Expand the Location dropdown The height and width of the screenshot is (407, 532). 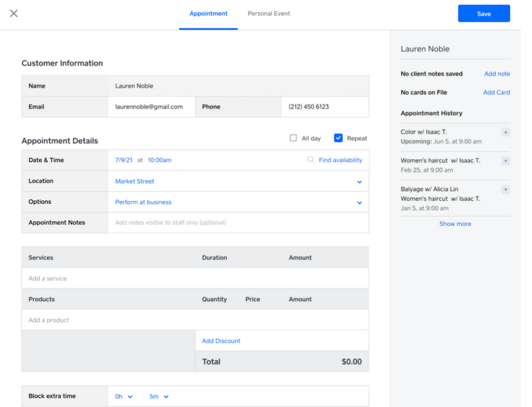pyautogui.click(x=359, y=181)
